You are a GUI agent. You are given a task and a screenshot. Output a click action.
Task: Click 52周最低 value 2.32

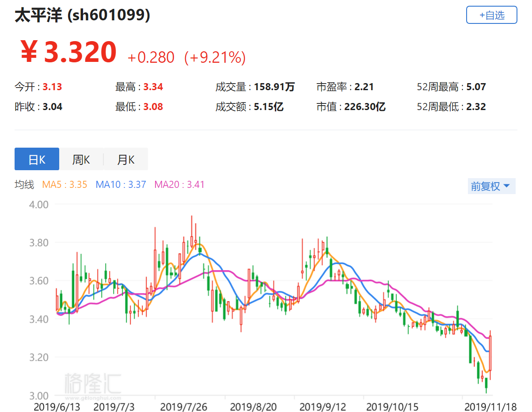[x=476, y=107]
